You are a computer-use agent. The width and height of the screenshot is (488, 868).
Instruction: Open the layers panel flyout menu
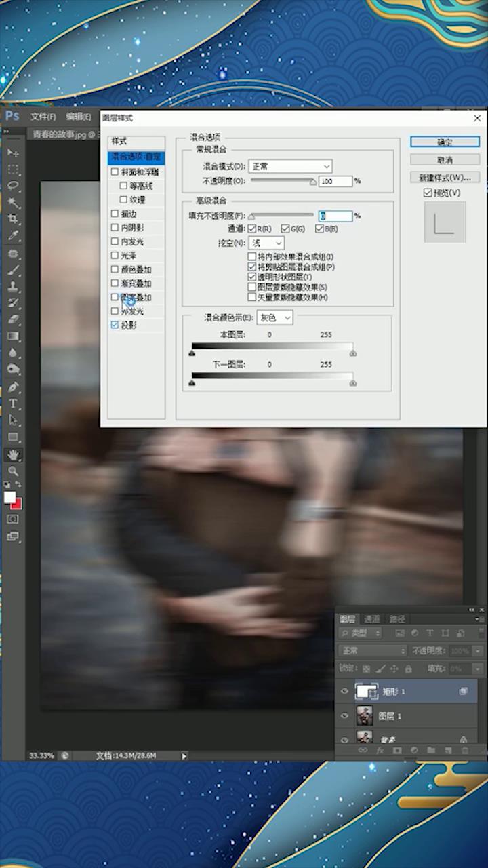tap(480, 619)
